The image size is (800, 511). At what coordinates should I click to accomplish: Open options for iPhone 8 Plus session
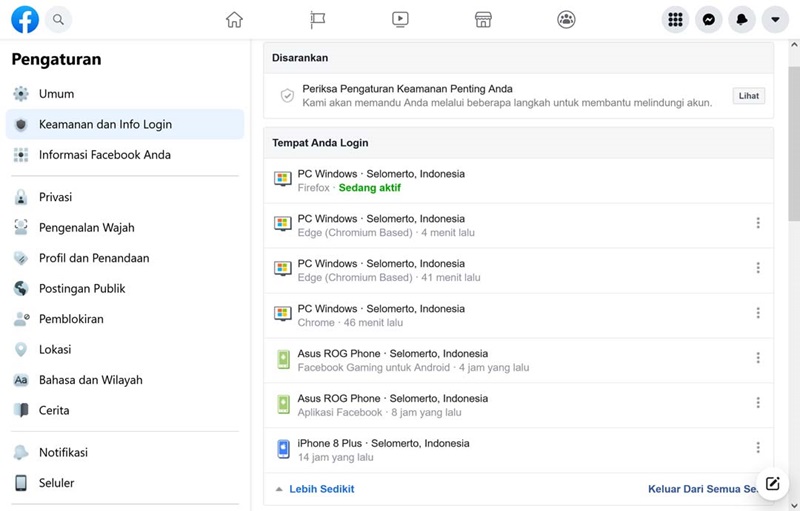coord(758,447)
